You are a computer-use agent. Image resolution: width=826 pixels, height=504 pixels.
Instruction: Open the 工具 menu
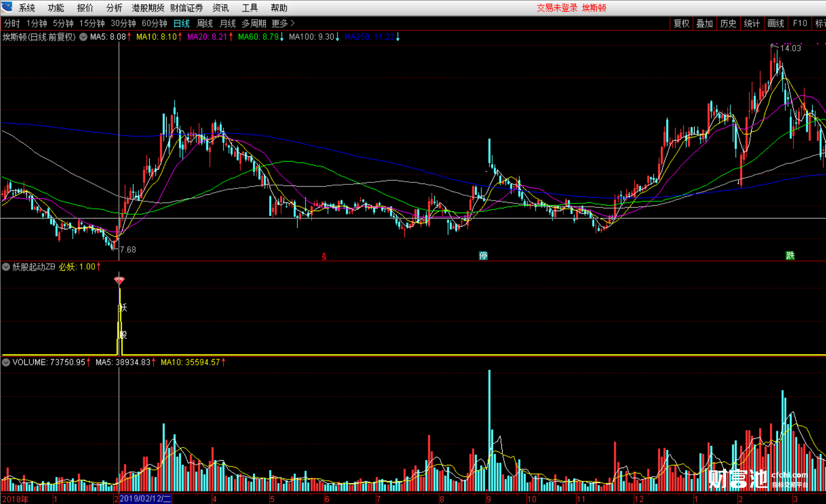coord(250,8)
